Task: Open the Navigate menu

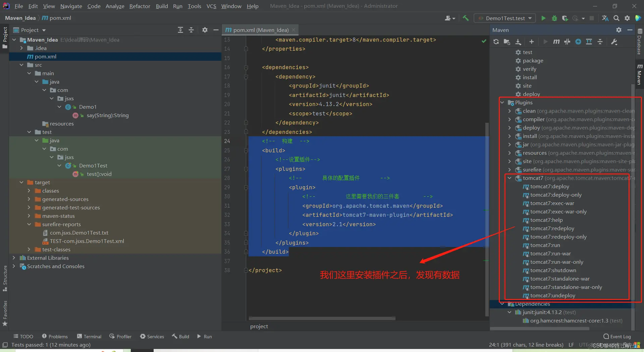Action: pyautogui.click(x=71, y=6)
